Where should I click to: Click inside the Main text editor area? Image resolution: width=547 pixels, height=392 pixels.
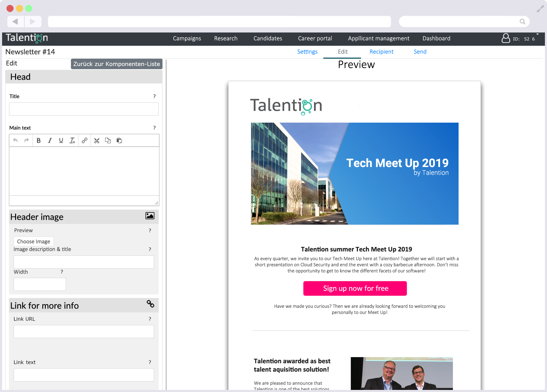(84, 171)
